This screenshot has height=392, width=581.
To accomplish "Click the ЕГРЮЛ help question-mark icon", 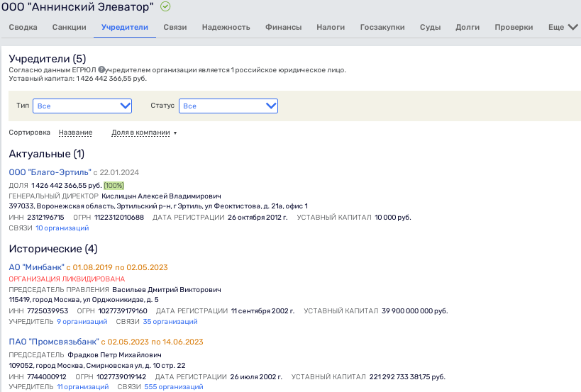I will [x=101, y=69].
